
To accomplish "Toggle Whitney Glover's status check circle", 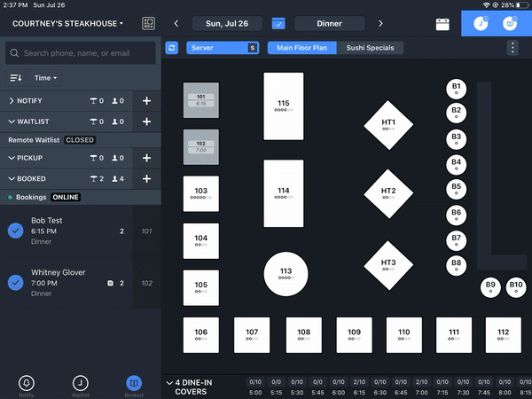I will [15, 283].
